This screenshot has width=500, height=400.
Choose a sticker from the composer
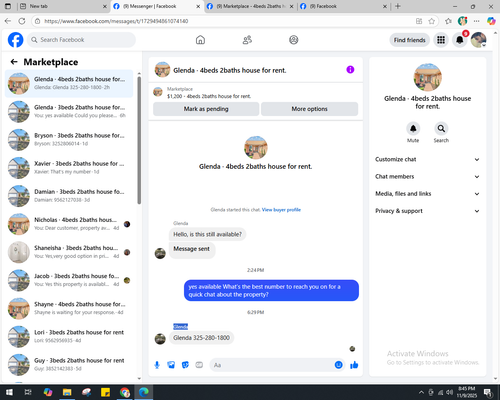coord(185,365)
